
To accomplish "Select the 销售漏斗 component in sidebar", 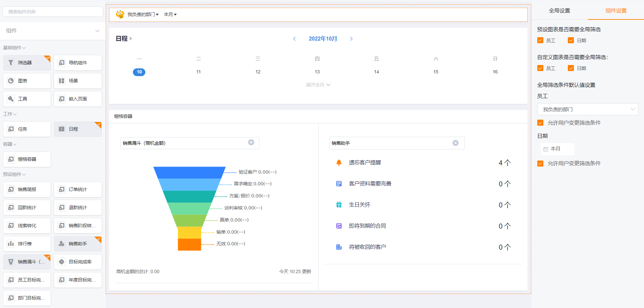I will tap(27, 262).
